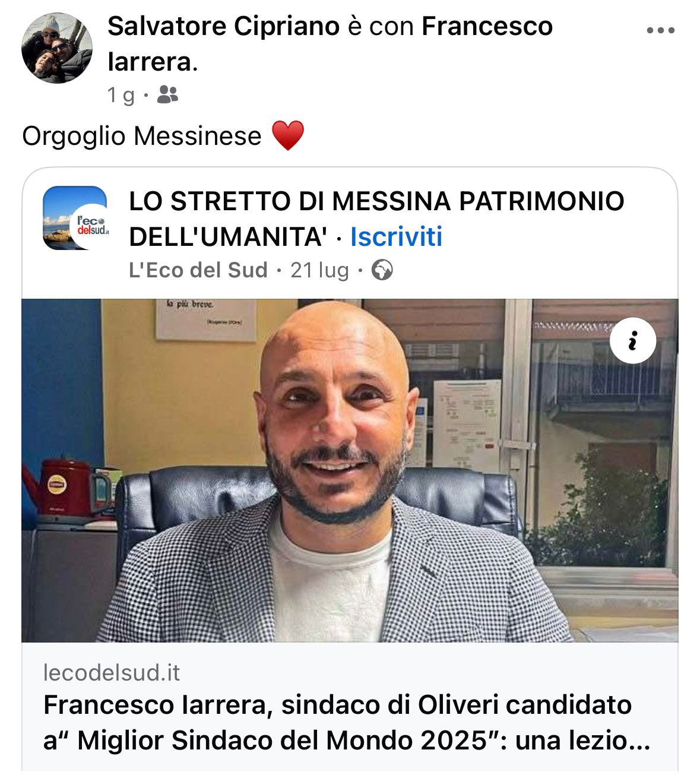Screen dimensions: 700x775
Task: Open the Miglior Sindaco del Mondo 2025 headline
Action: coord(347,723)
